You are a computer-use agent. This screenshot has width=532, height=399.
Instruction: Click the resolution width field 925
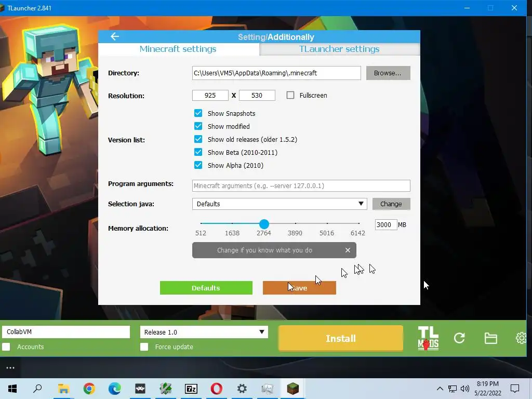(x=210, y=96)
